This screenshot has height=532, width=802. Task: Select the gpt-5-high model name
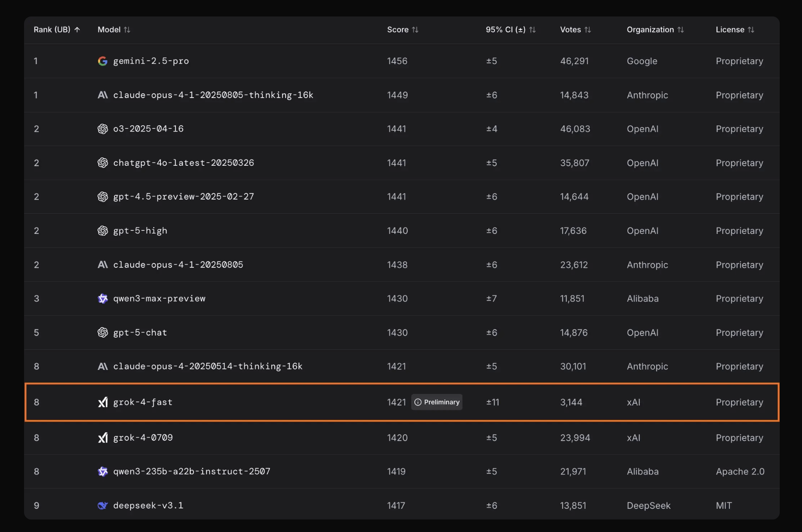(x=140, y=231)
